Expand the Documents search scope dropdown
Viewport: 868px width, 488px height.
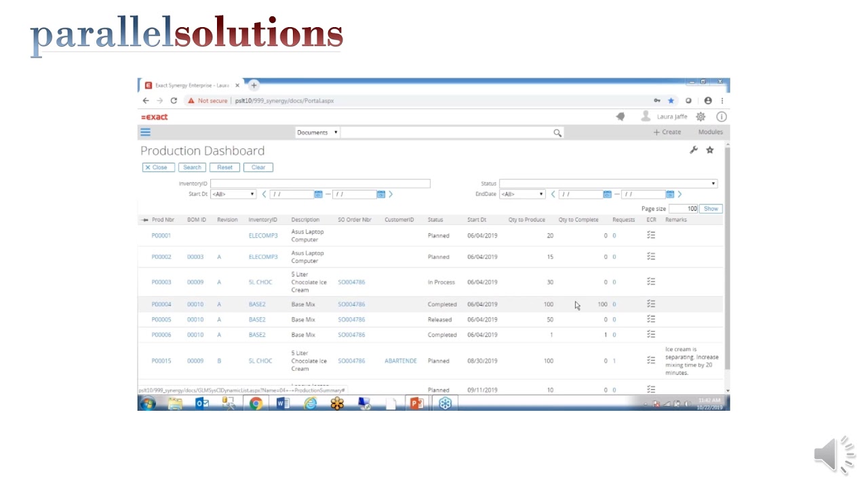pyautogui.click(x=317, y=132)
